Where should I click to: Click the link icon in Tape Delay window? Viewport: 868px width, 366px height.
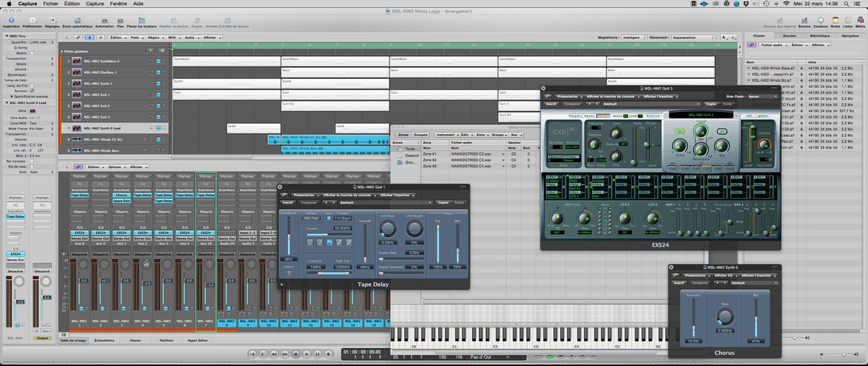[284, 195]
